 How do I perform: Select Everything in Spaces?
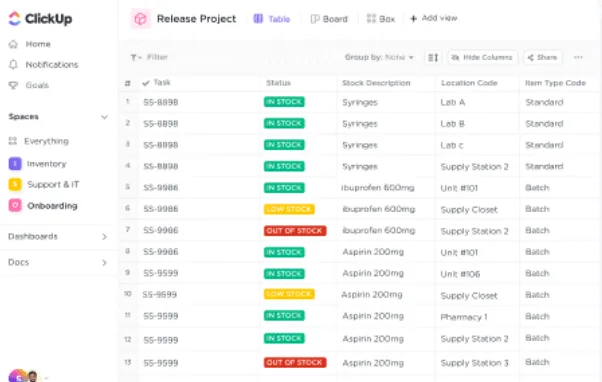point(46,141)
